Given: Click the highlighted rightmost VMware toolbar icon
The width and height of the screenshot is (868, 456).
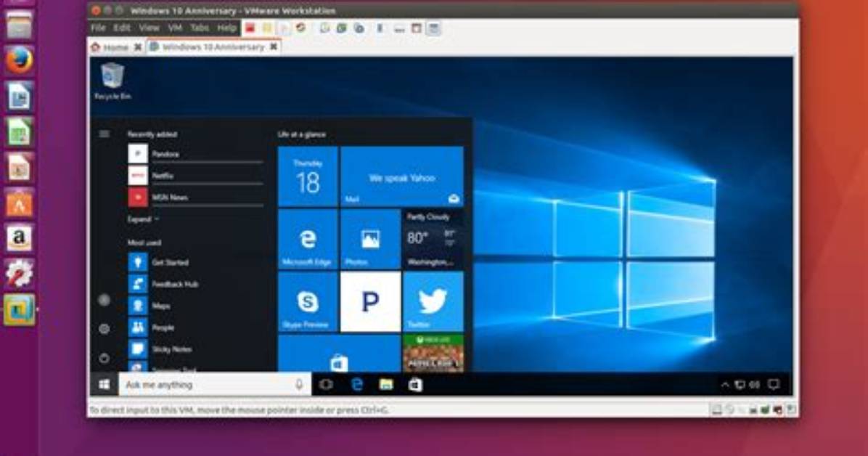Looking at the screenshot, I should (434, 28).
